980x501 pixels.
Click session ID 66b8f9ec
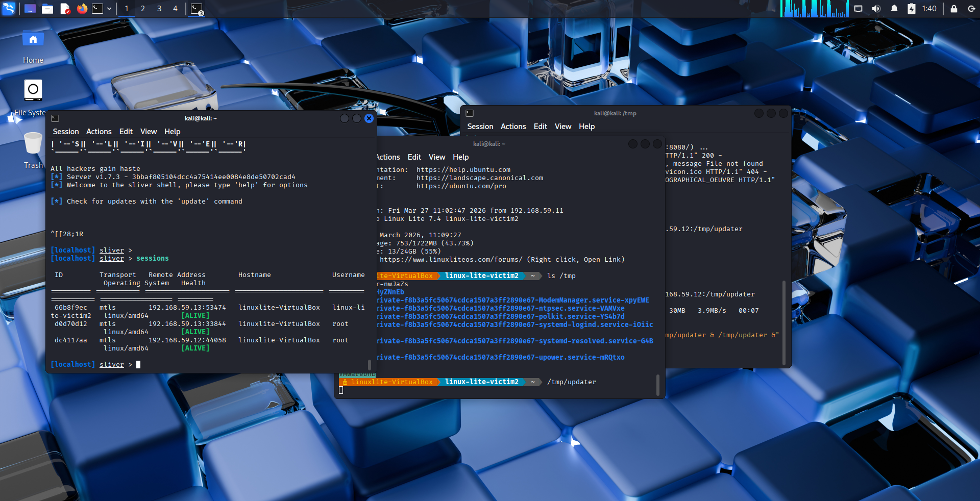71,308
